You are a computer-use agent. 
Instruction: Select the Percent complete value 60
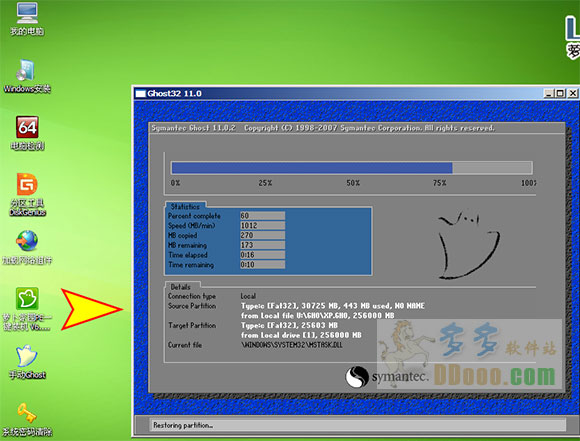click(x=262, y=216)
